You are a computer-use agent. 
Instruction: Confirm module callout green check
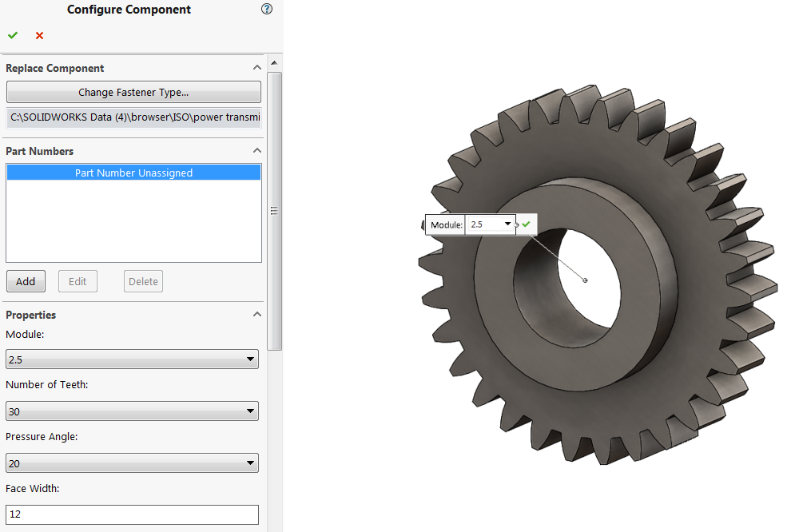pos(527,224)
